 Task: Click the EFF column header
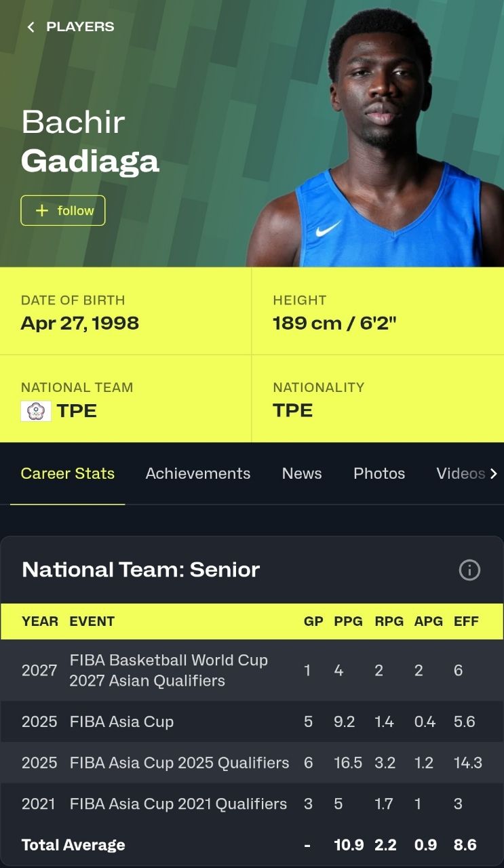coord(466,621)
